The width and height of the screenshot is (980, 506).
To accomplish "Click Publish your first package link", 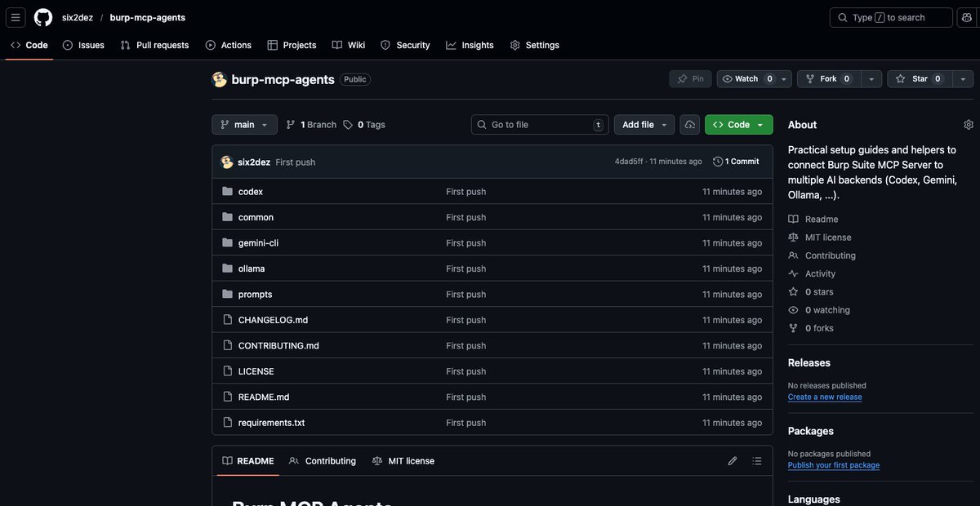I will (x=834, y=465).
